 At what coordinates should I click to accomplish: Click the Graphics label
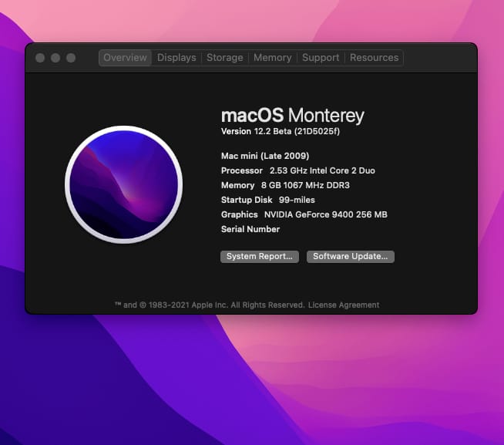click(x=240, y=214)
